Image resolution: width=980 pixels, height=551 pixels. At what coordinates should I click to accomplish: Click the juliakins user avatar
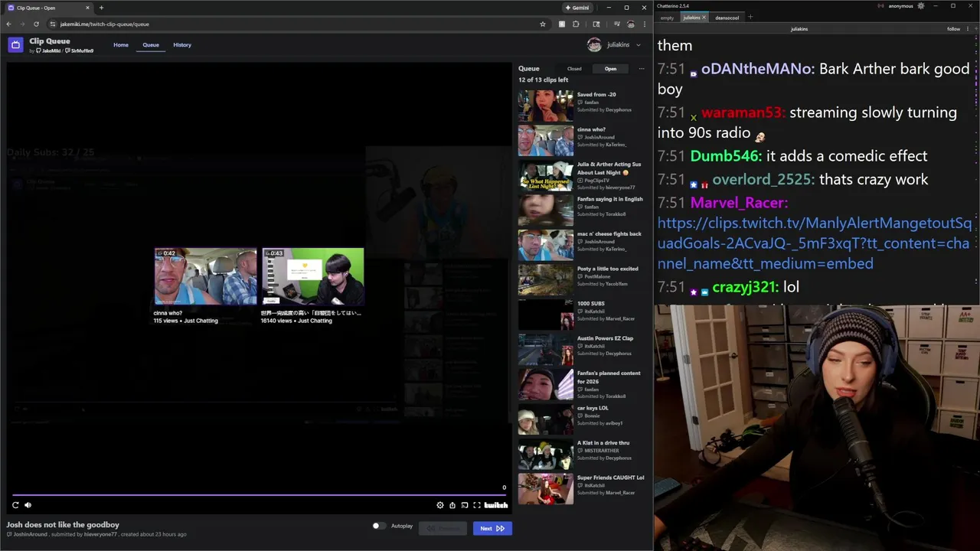point(594,44)
